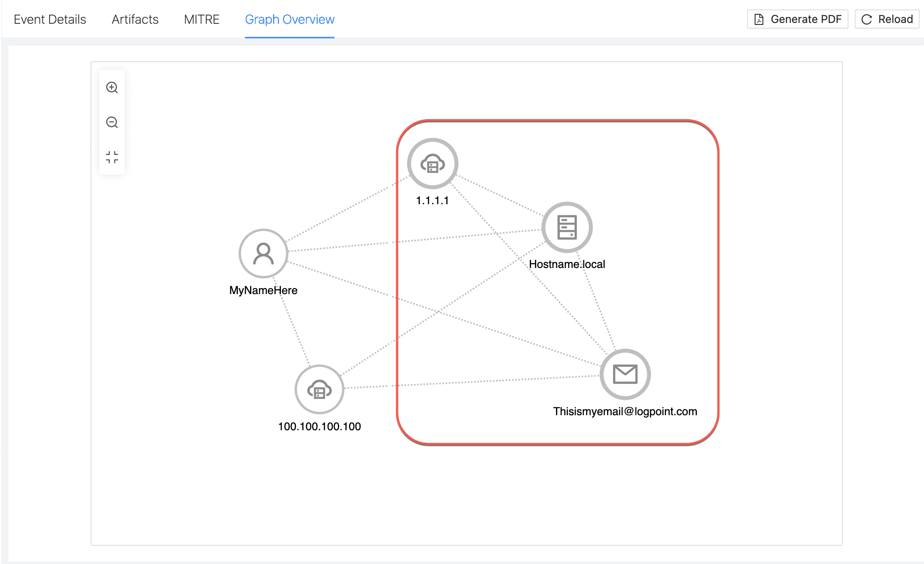Select the Graph Overview tab
The height and width of the screenshot is (564, 924).
[x=289, y=19]
